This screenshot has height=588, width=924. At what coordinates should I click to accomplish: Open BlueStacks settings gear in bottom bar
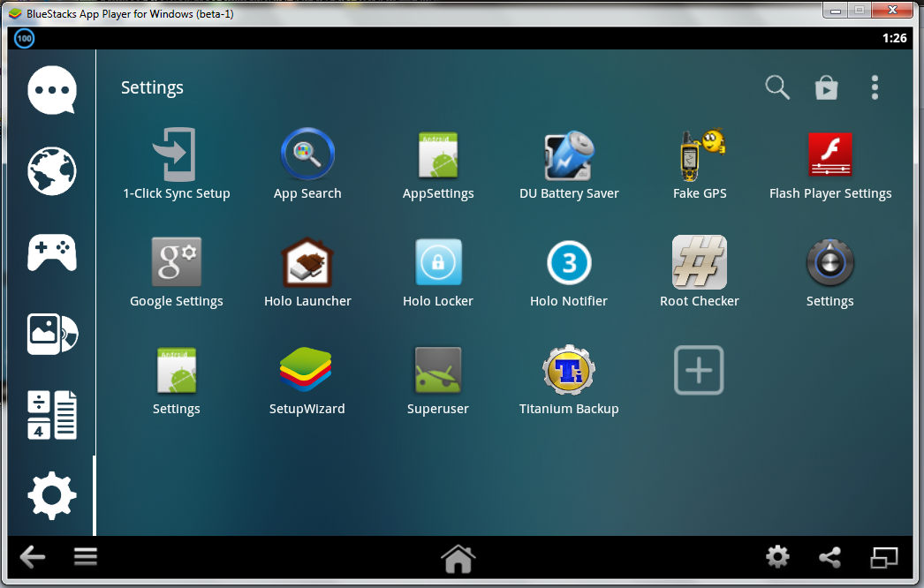coord(777,557)
